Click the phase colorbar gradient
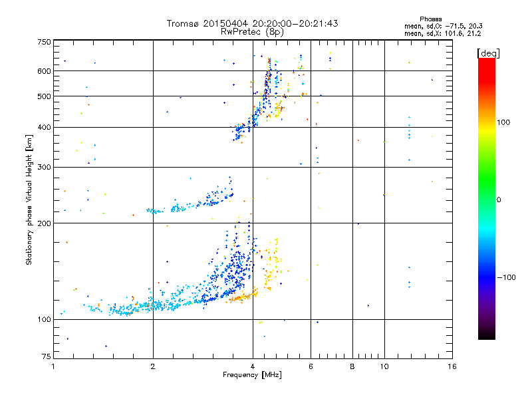532x399 pixels. tap(487, 198)
